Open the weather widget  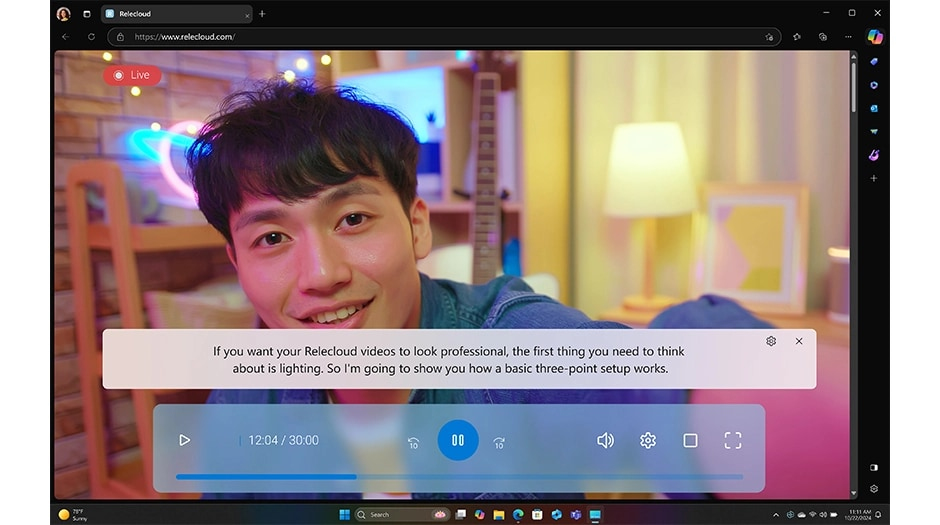click(x=73, y=515)
